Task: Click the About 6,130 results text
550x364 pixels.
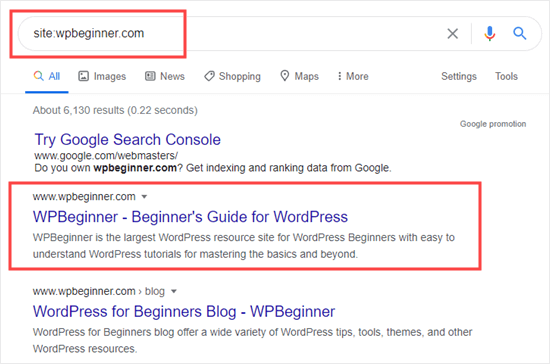Action: (x=115, y=110)
